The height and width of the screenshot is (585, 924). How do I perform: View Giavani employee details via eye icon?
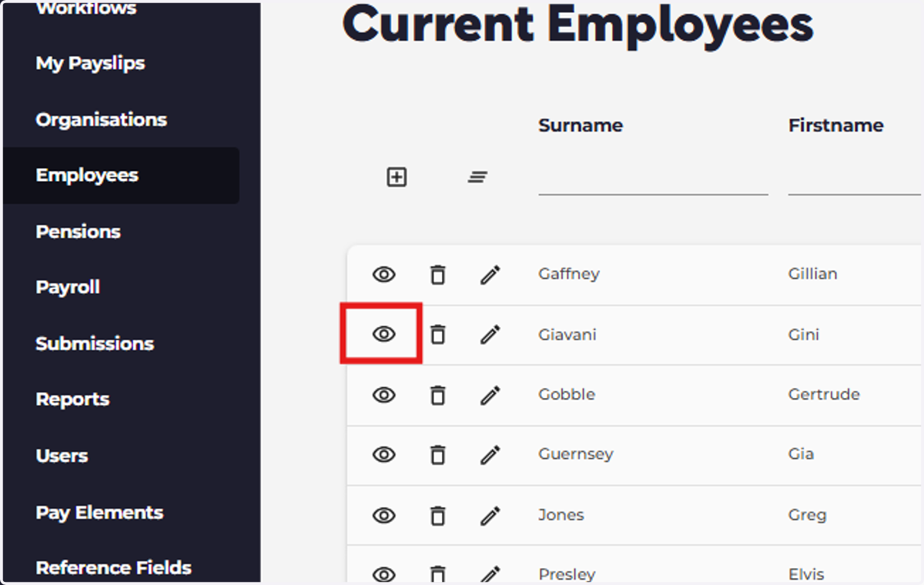coord(383,334)
